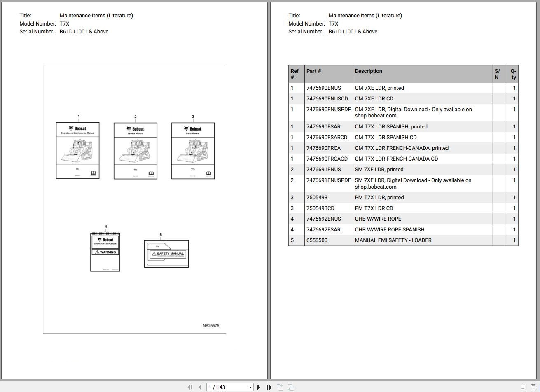Select part number 7505493
The width and height of the screenshot is (540, 392).
tap(317, 198)
